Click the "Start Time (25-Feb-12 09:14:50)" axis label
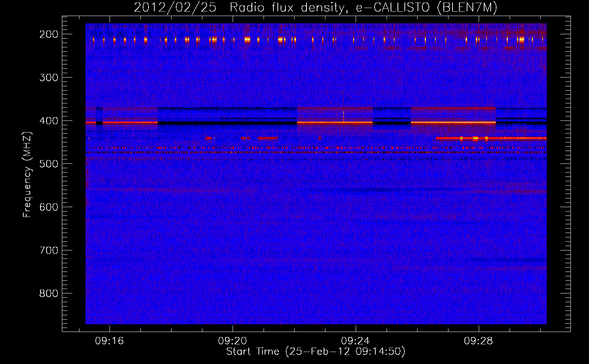The height and width of the screenshot is (364, 589). pos(316,352)
